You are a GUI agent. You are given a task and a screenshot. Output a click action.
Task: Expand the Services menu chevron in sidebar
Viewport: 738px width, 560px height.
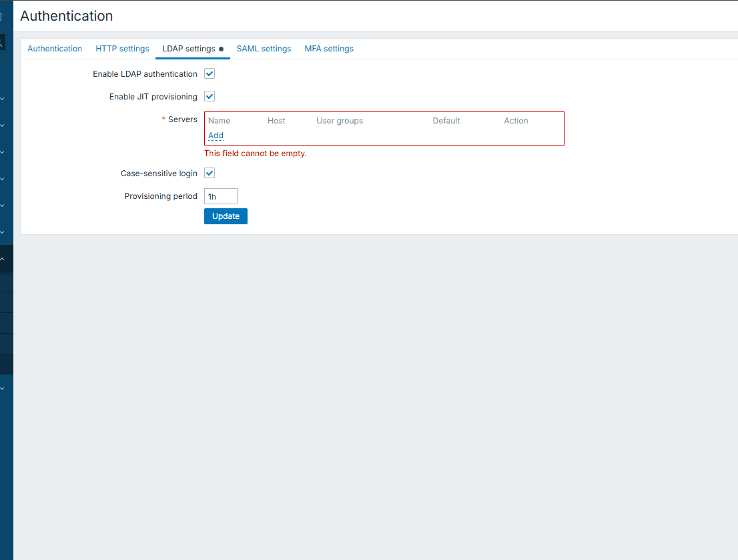coord(3,125)
